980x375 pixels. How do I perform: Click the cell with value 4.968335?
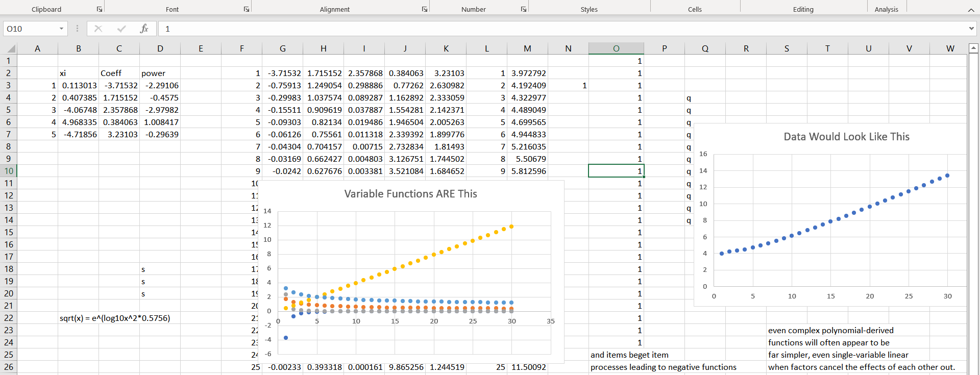pyautogui.click(x=78, y=122)
